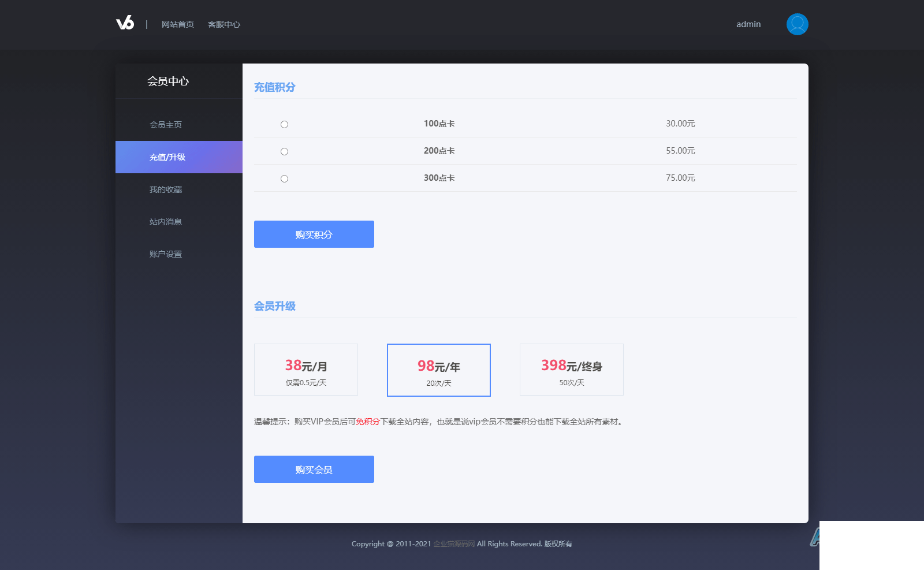The height and width of the screenshot is (570, 924).
Task: Go to 会员主页 in the sidebar
Action: coord(166,125)
